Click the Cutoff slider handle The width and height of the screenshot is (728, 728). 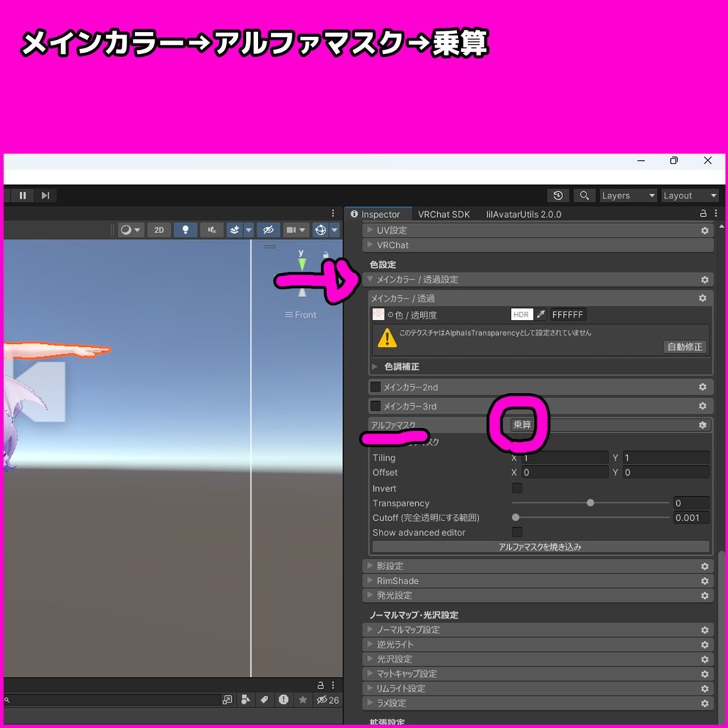pos(515,518)
